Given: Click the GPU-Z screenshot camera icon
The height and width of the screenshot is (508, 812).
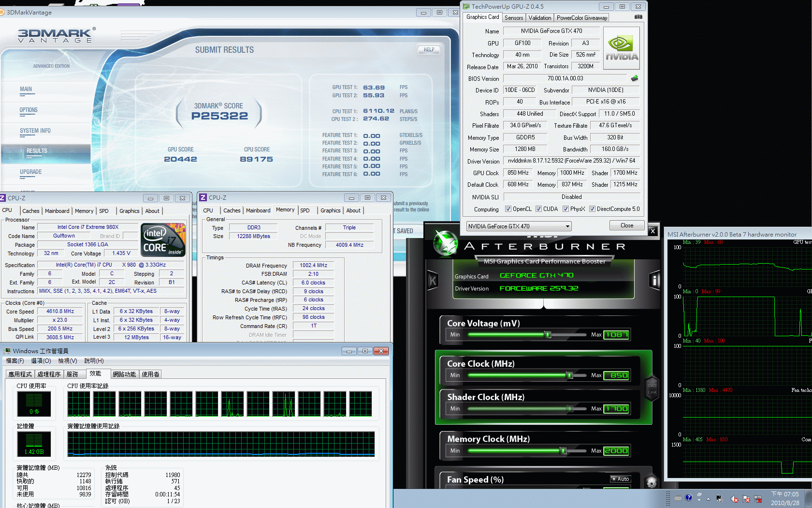Looking at the screenshot, I should pyautogui.click(x=638, y=17).
